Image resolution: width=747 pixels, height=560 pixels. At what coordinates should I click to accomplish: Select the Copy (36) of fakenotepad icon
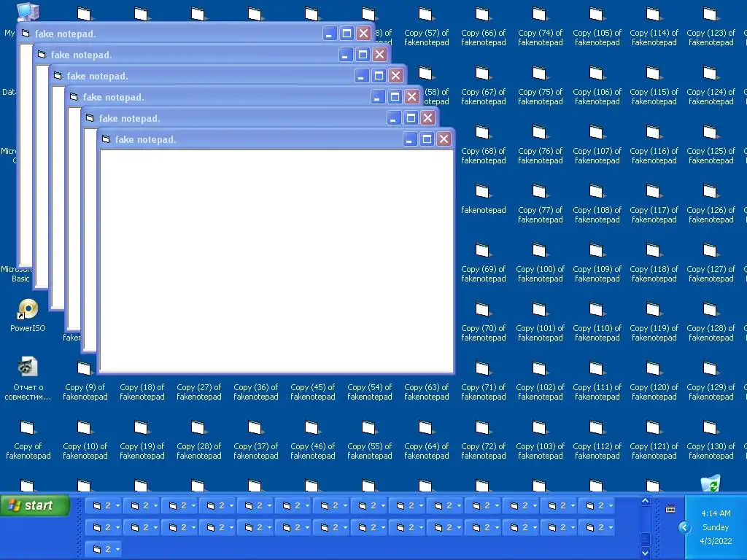(x=256, y=392)
